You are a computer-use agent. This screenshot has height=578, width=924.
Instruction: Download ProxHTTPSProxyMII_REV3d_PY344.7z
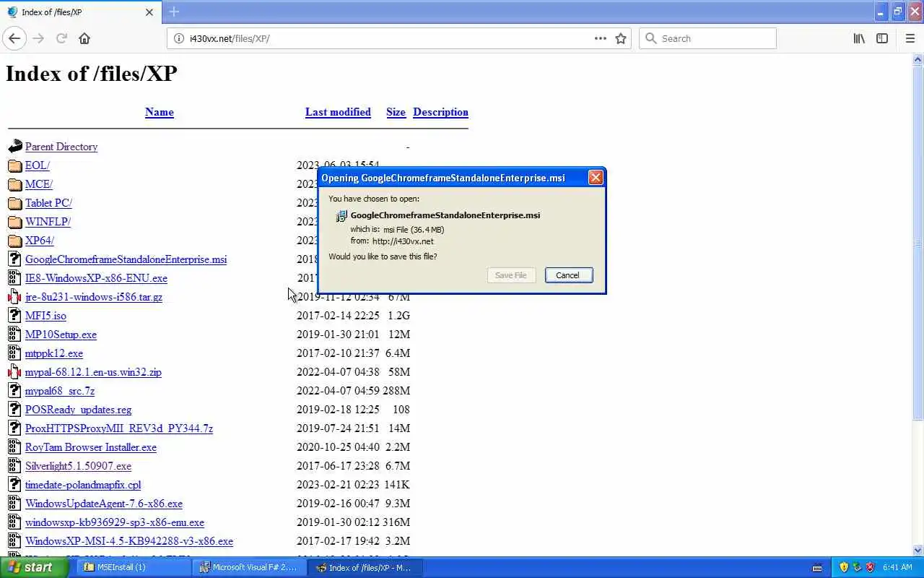pyautogui.click(x=119, y=428)
